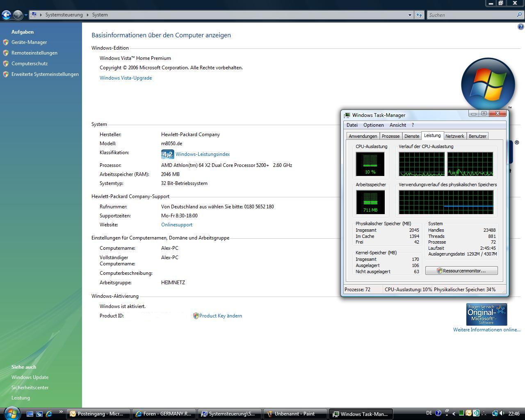Viewport: 525px width, 420px height.
Task: Switch to the Prozesse tab
Action: (x=390, y=136)
